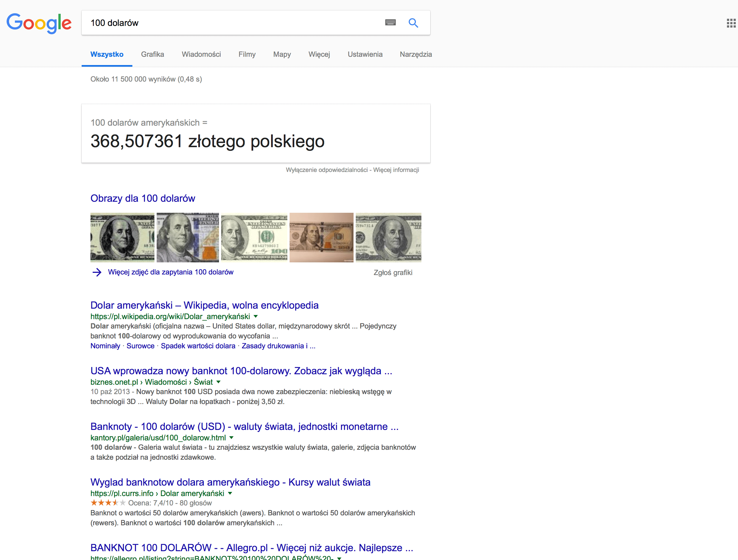Click Wyłączenie odpowiedzialności link
The image size is (738, 560).
click(327, 170)
